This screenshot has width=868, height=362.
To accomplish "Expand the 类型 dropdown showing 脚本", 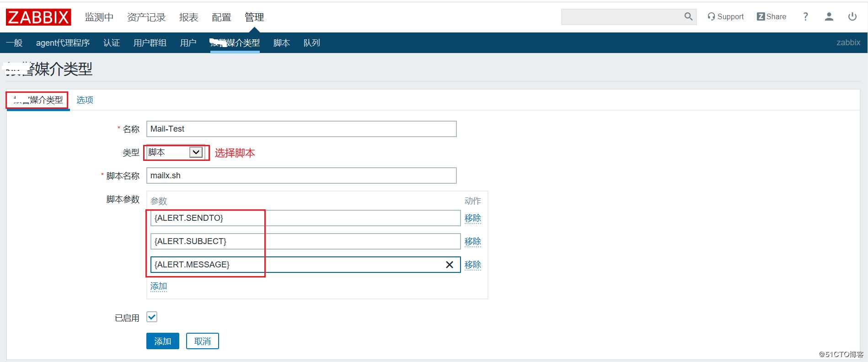I will click(175, 152).
